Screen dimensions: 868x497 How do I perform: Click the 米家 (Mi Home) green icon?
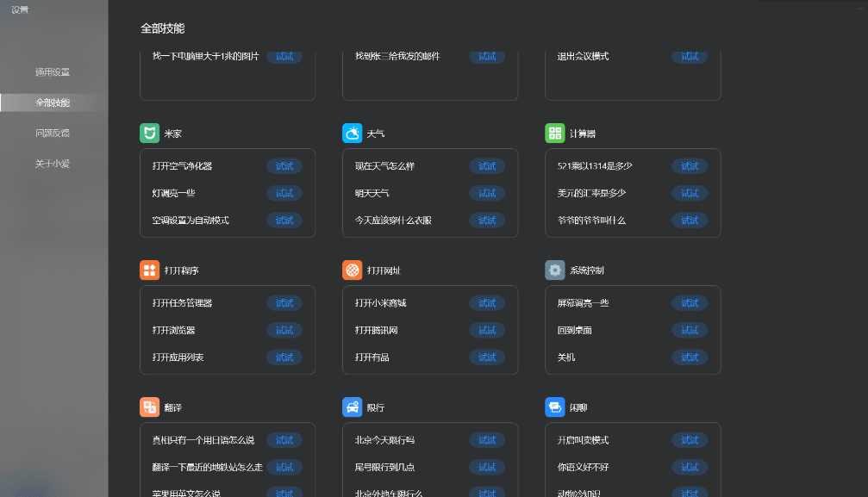[x=149, y=134]
